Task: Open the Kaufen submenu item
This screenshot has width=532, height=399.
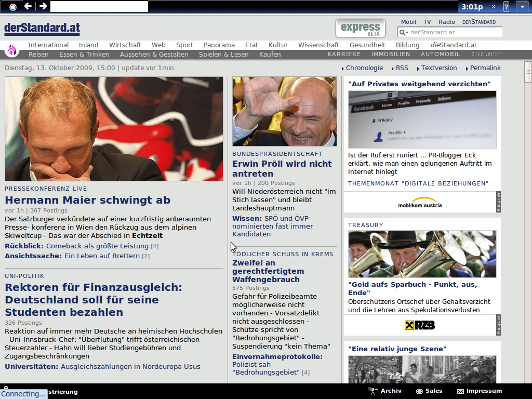Action: [x=270, y=54]
